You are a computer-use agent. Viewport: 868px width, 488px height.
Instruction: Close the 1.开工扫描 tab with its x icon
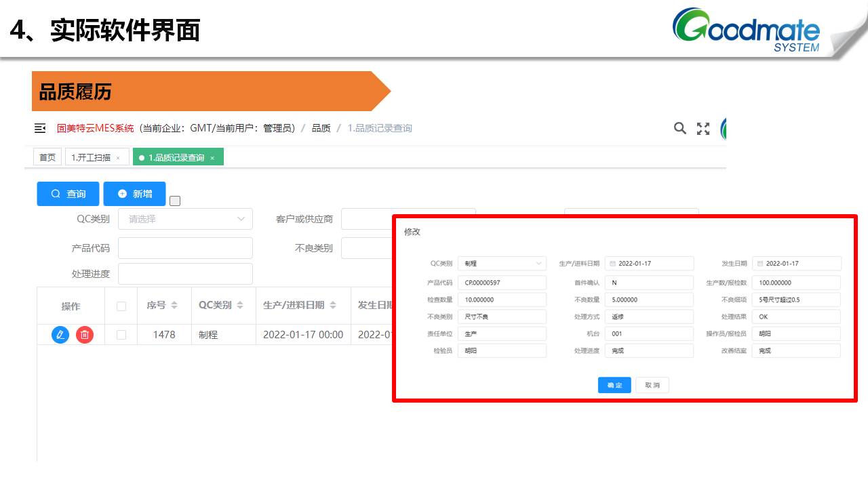(118, 158)
